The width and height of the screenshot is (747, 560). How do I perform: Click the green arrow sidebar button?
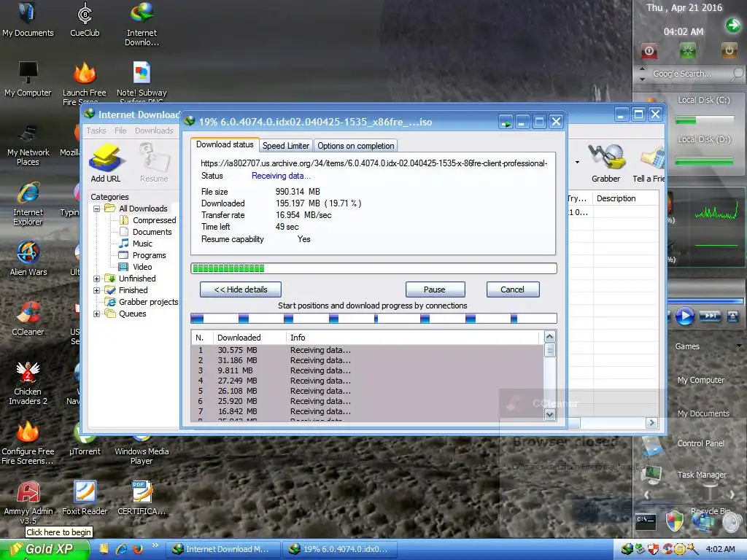coord(732,25)
